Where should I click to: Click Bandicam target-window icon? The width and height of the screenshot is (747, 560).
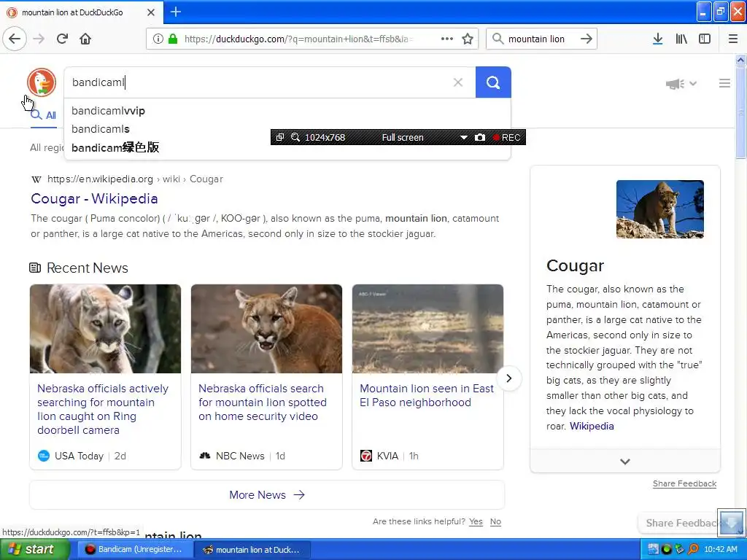click(280, 137)
